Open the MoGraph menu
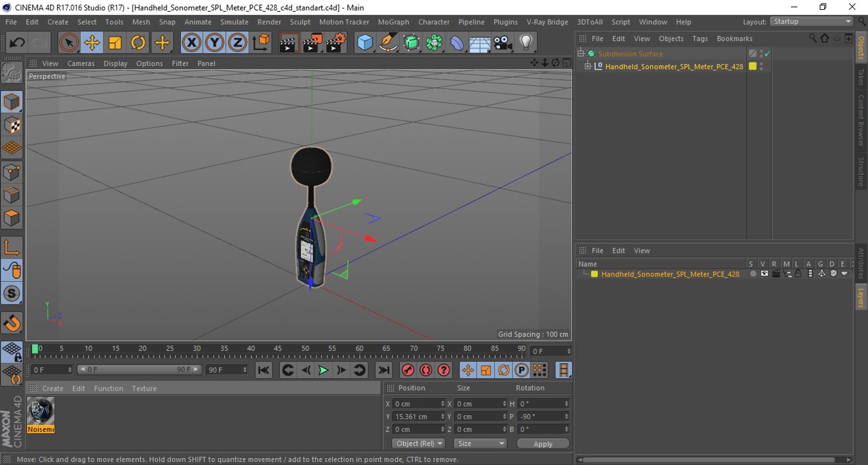The image size is (868, 465). coord(393,22)
